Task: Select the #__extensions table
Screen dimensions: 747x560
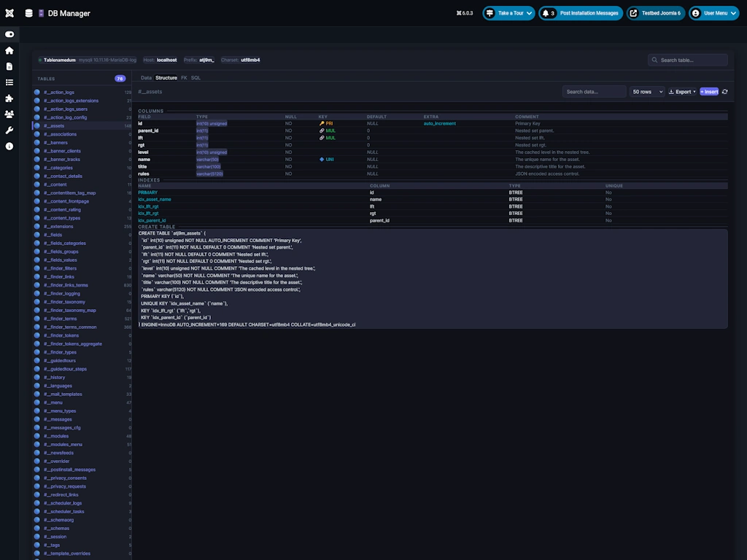Action: point(82,227)
